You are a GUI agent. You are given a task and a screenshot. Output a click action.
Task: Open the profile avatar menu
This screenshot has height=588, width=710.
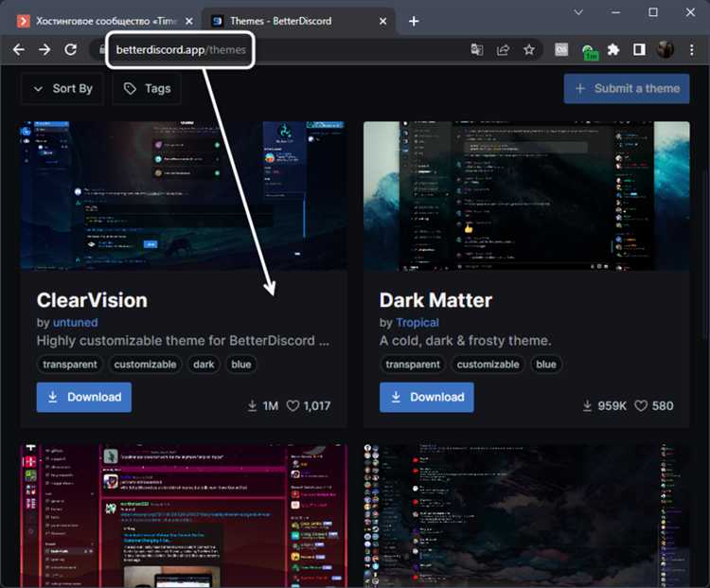[x=666, y=49]
